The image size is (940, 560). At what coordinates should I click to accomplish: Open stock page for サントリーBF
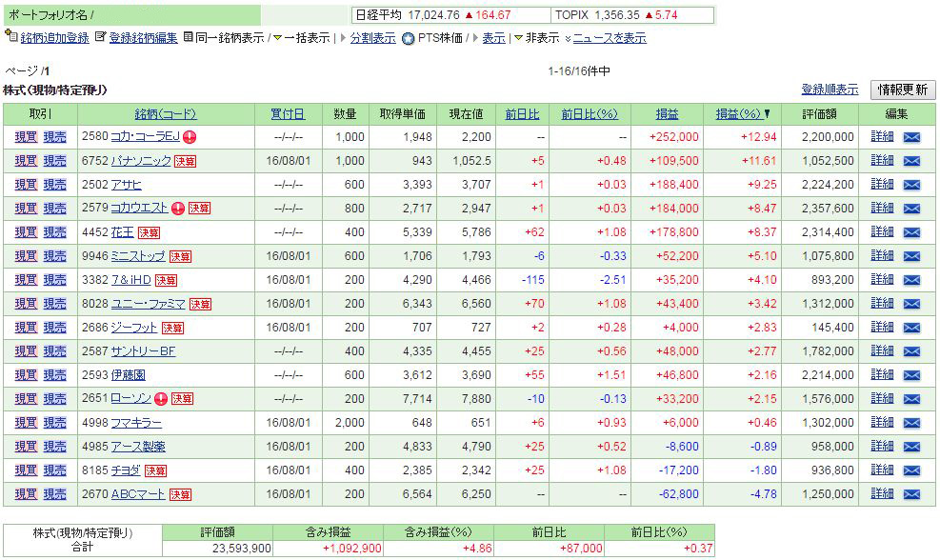tap(143, 351)
